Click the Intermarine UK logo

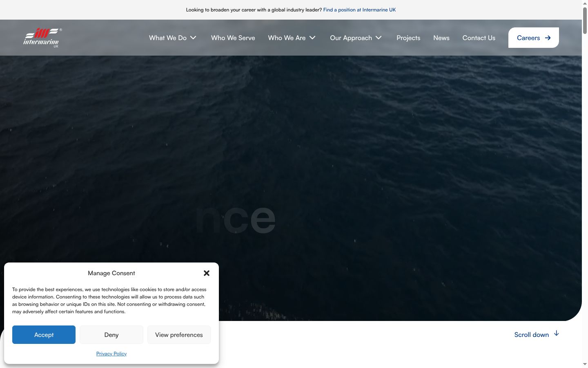click(42, 38)
